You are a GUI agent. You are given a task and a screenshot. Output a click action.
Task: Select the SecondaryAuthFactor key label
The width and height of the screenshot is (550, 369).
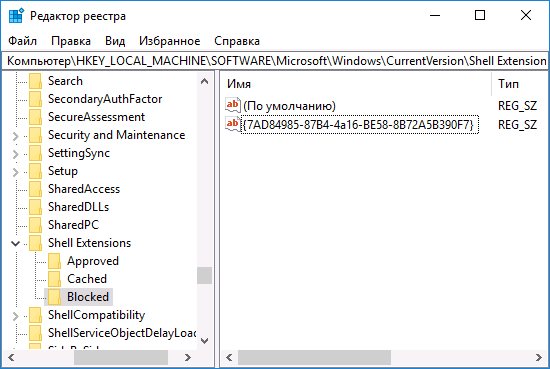105,99
